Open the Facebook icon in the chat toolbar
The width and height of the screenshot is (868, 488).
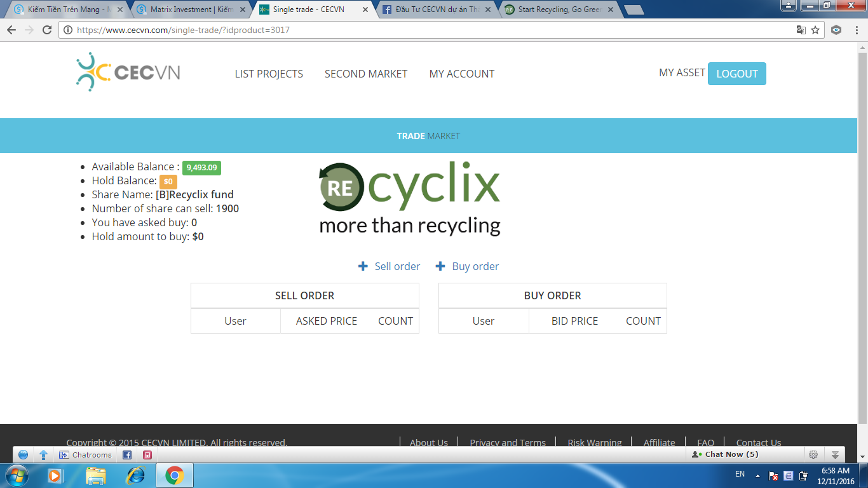[127, 455]
